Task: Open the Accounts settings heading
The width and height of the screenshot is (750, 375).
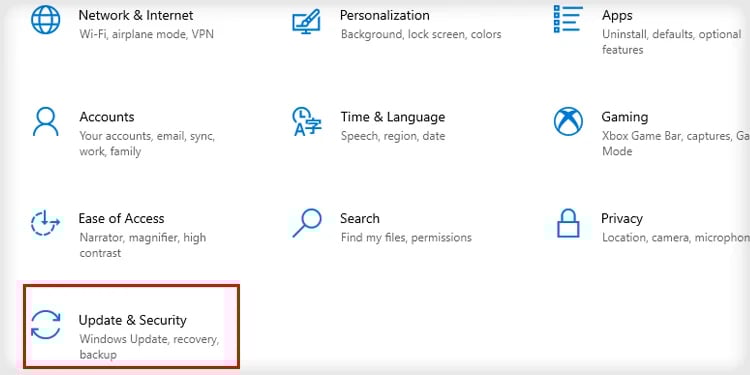Action: pos(107,117)
